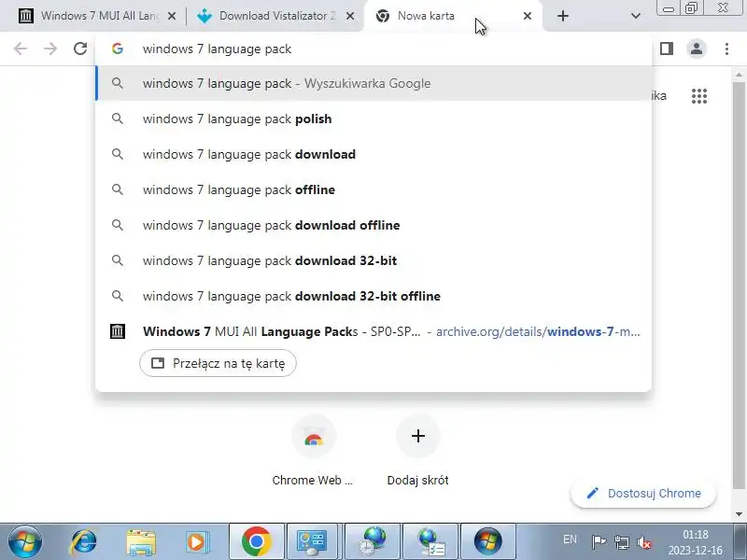Open the Google apps grid
The height and width of the screenshot is (560, 747).
(698, 96)
